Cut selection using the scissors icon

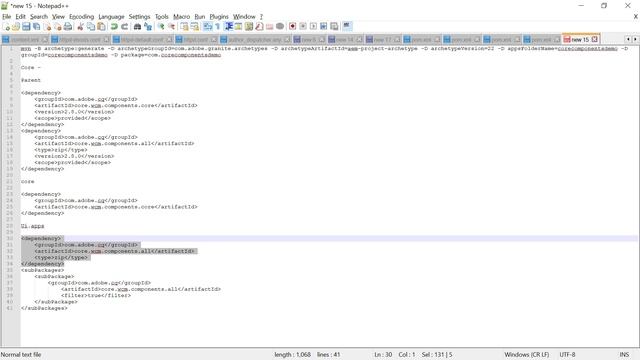(80, 27)
